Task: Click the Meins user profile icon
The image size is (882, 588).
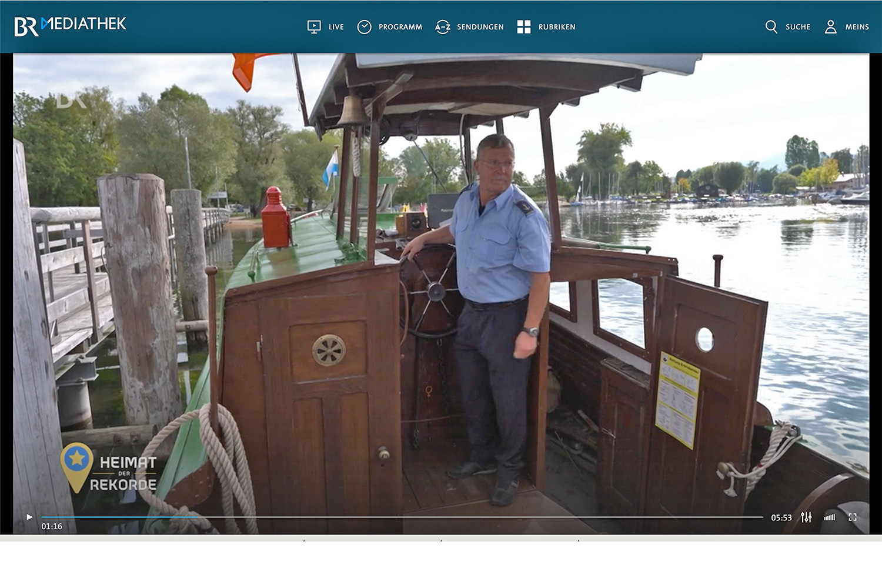Action: pos(830,26)
